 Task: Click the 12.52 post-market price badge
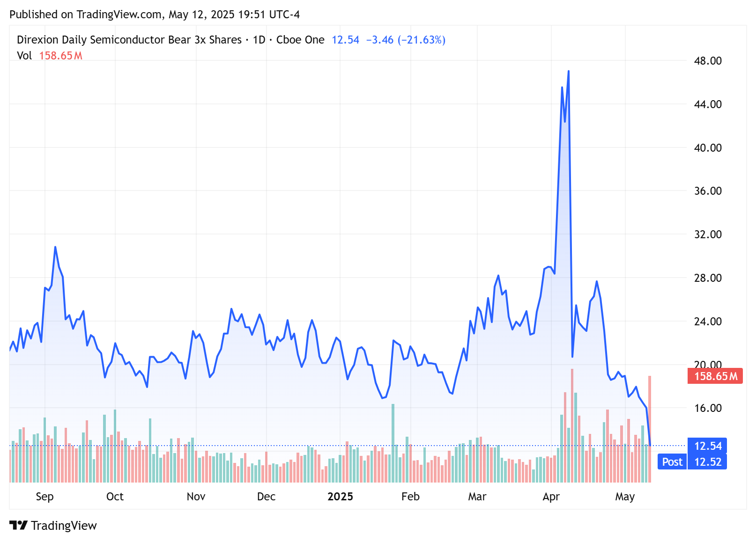(707, 462)
